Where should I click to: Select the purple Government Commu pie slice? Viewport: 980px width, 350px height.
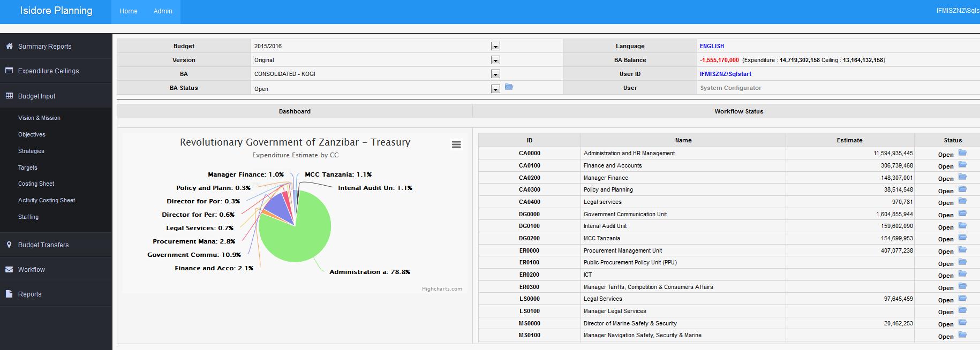(280, 208)
